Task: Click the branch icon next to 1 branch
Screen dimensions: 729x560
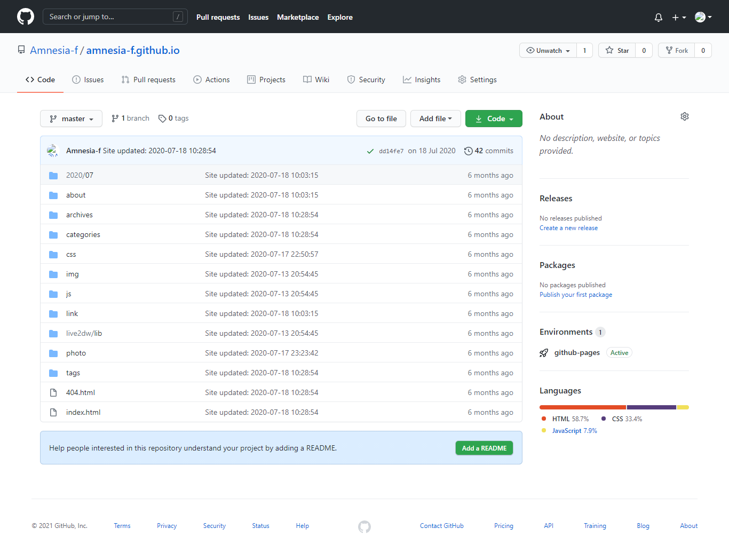Action: click(115, 119)
